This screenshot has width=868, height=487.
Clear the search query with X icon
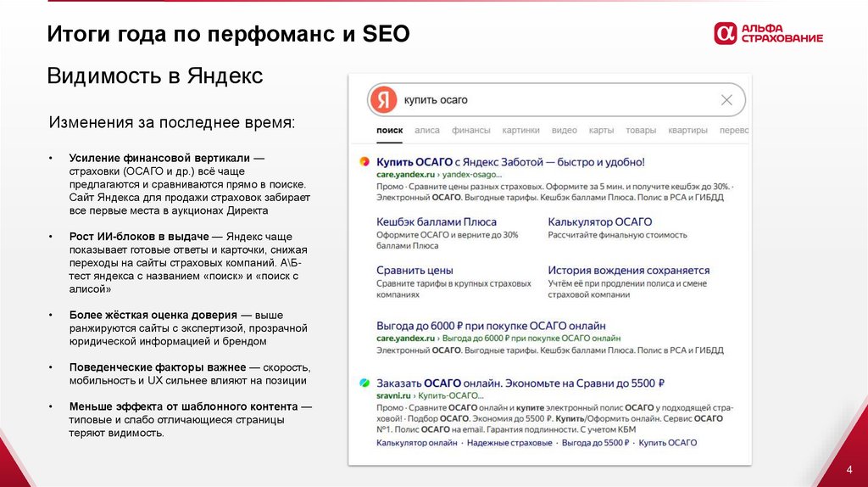pos(726,100)
